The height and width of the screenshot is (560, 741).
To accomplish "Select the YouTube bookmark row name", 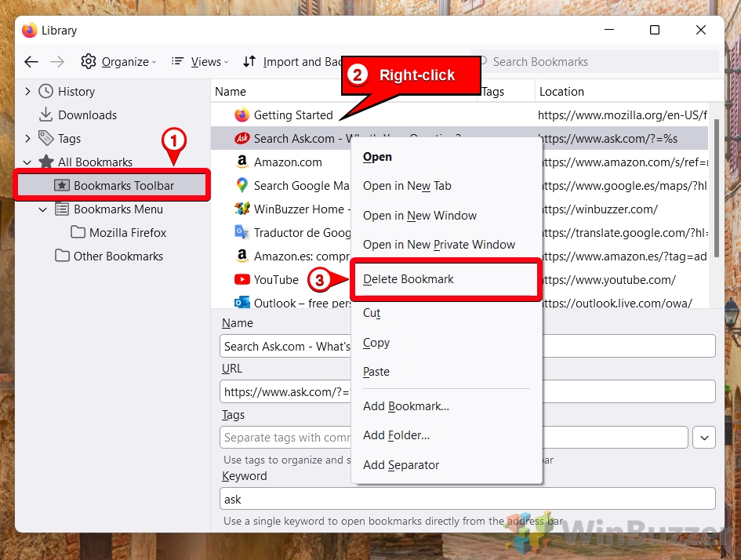I will coord(276,280).
